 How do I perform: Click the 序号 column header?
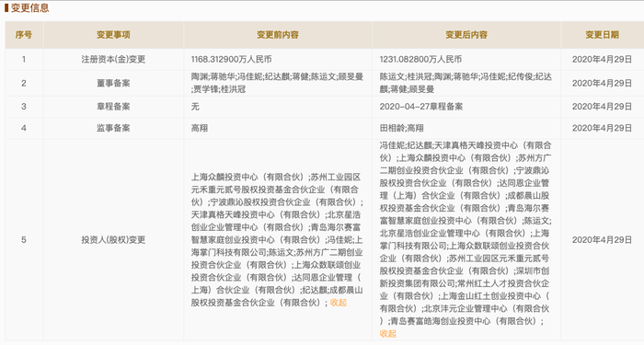click(24, 35)
